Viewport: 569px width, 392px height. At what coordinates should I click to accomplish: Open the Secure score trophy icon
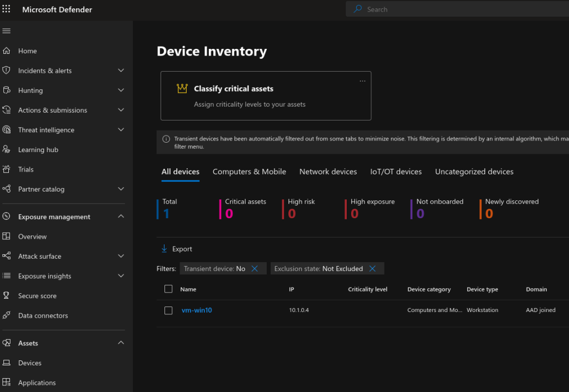[7, 296]
